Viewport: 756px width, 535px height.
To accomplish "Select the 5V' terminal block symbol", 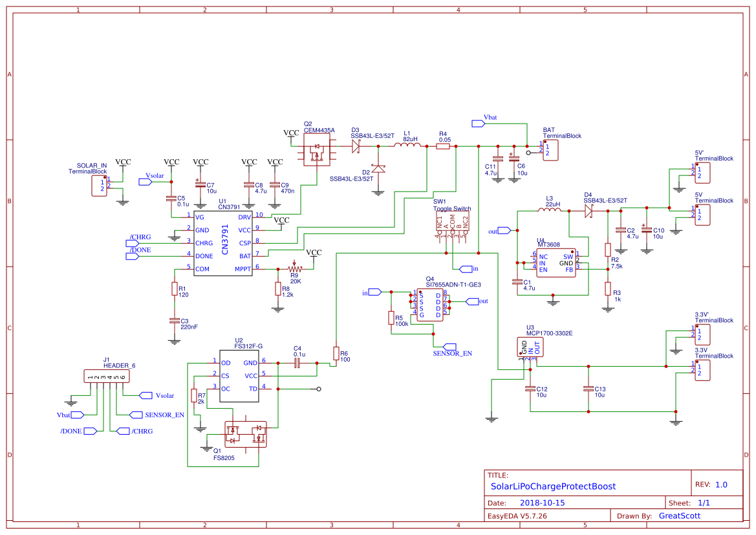I will click(702, 173).
